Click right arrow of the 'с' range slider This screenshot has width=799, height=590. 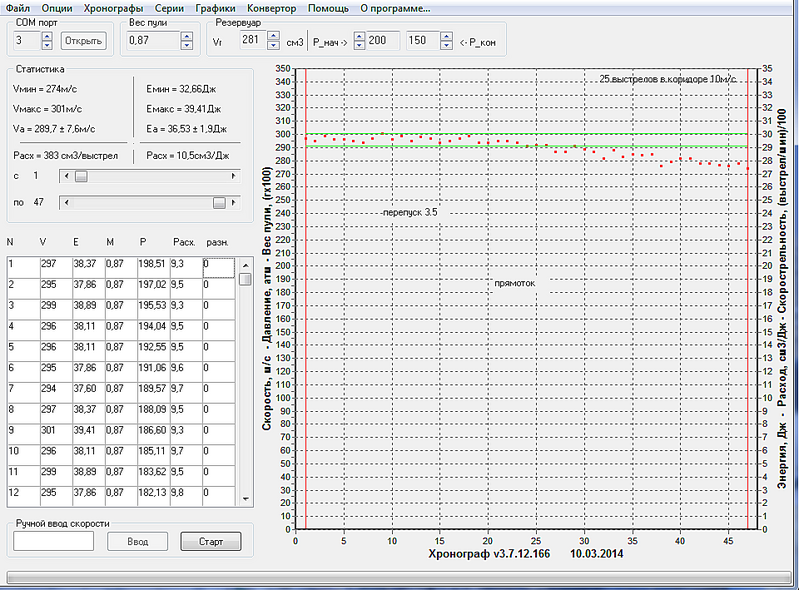click(233, 176)
